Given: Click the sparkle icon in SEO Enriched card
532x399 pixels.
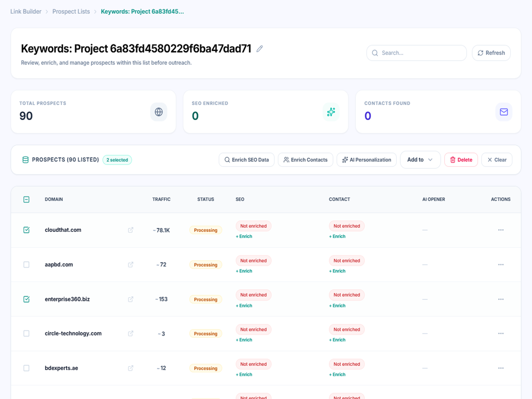Looking at the screenshot, I should tap(331, 112).
